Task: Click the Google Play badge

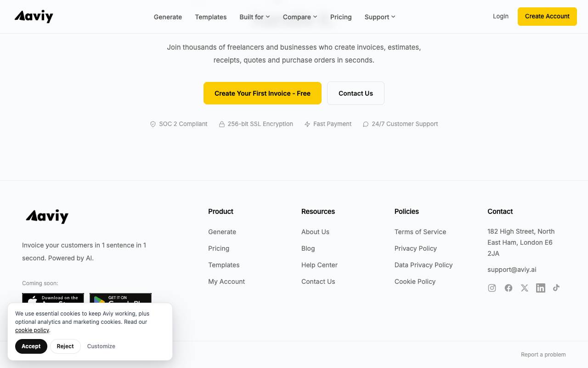Action: coord(120,298)
